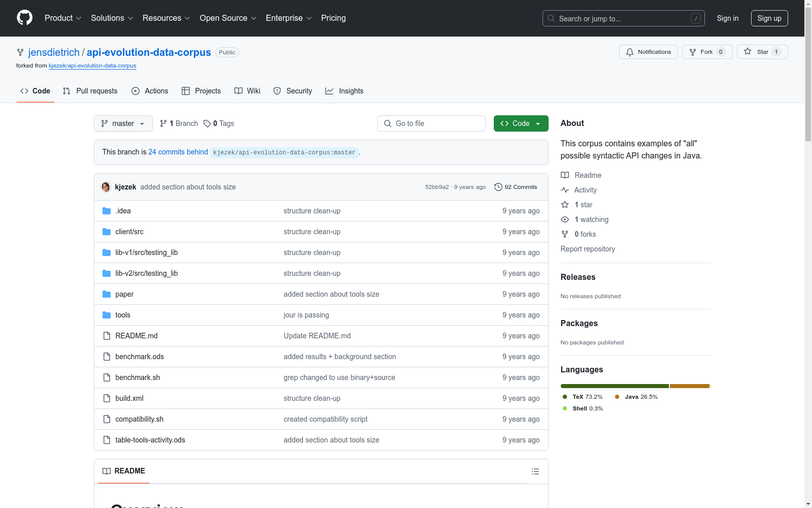Image resolution: width=812 pixels, height=508 pixels.
Task: Open the 92 Commits history link
Action: click(x=516, y=187)
